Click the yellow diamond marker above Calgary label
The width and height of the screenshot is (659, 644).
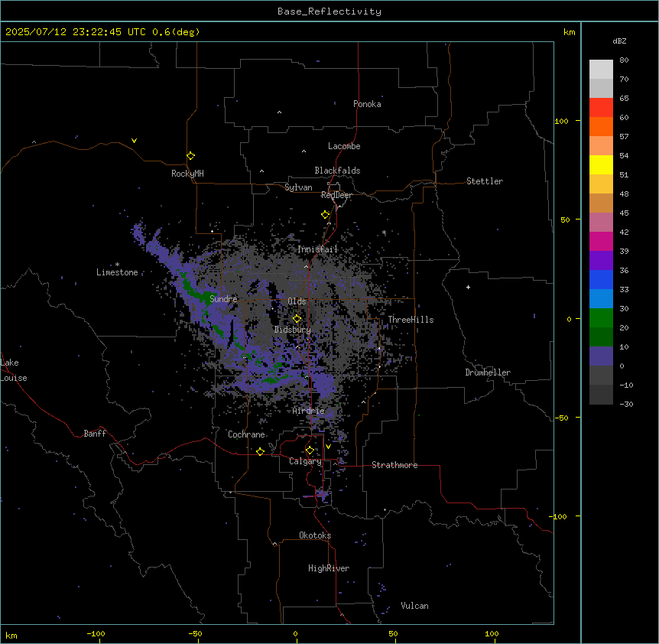(310, 450)
